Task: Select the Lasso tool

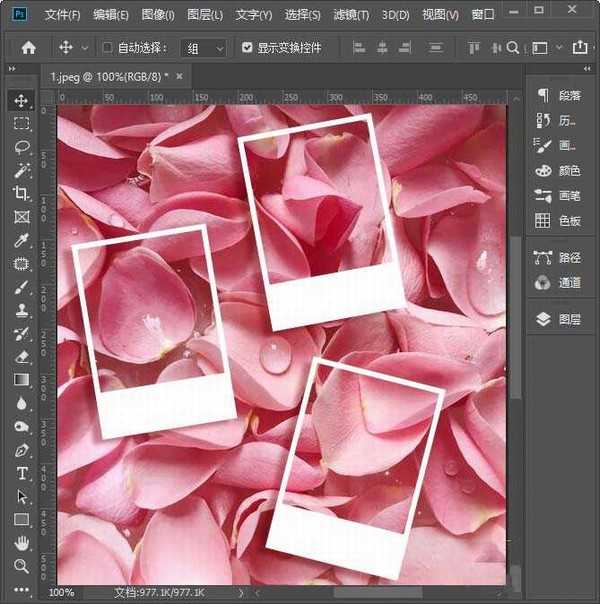Action: (21, 147)
